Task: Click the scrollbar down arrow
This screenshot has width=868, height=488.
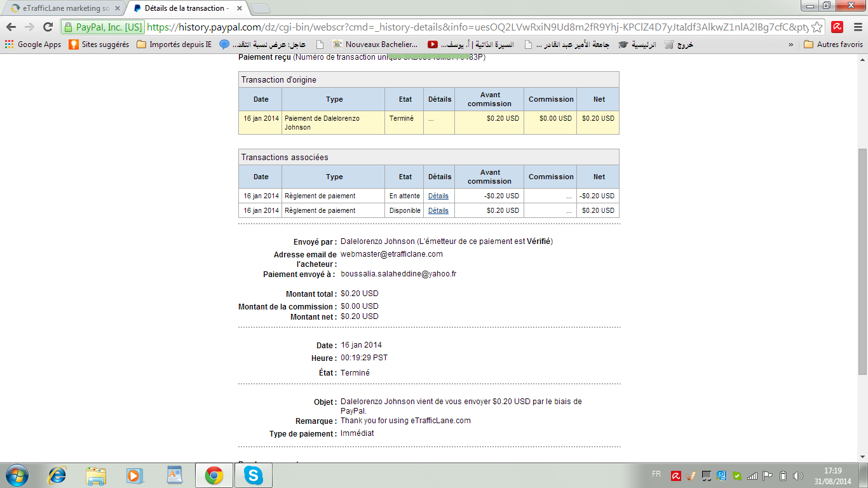Action: tap(862, 457)
